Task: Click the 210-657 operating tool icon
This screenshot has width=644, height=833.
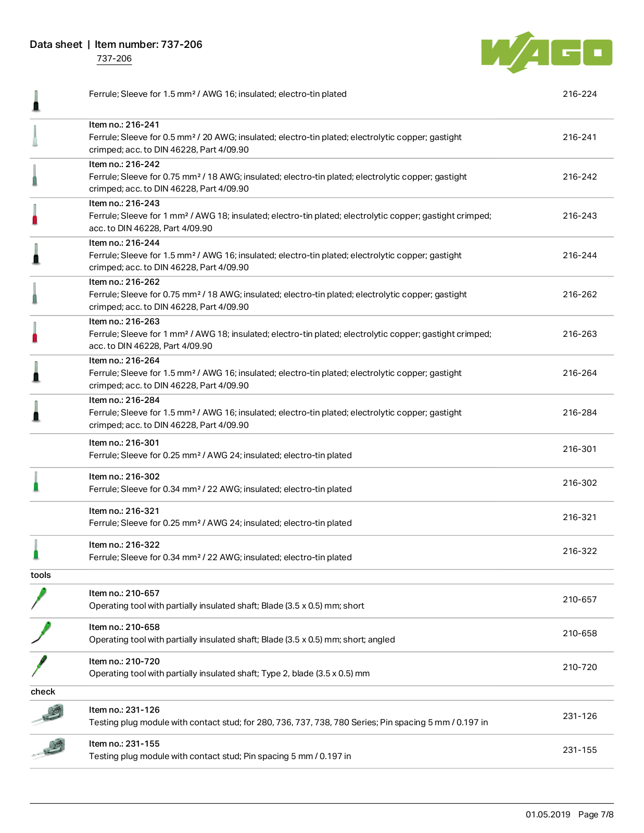Action: point(39,598)
